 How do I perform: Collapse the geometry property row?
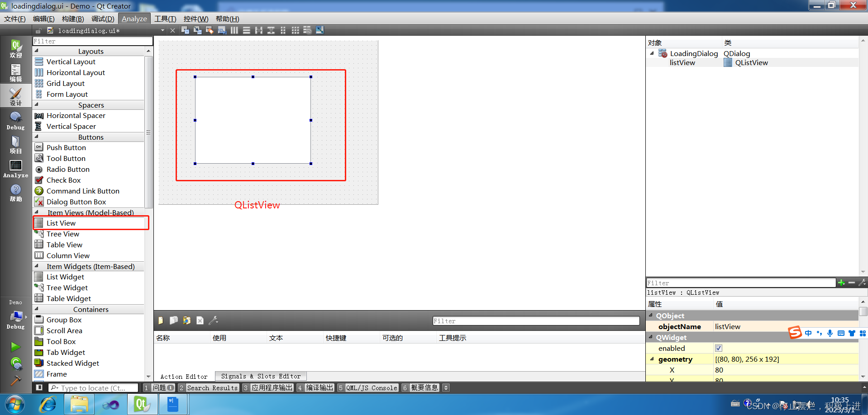coord(652,359)
